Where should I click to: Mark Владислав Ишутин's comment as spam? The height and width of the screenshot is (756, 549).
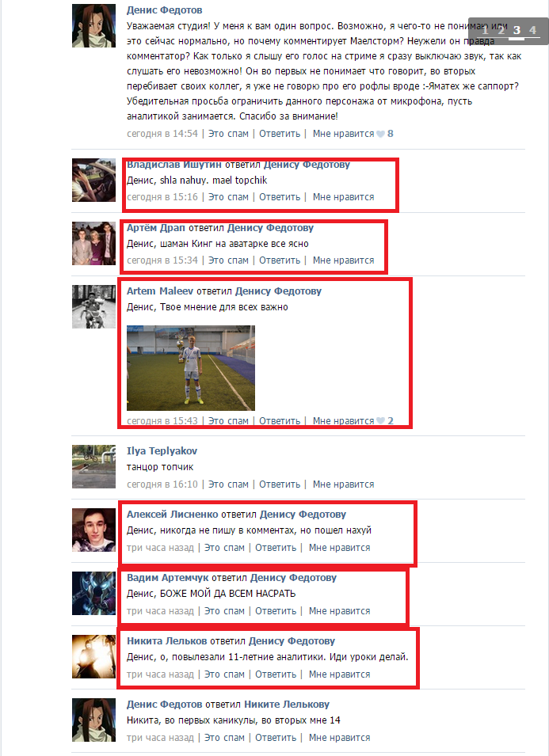point(228,196)
